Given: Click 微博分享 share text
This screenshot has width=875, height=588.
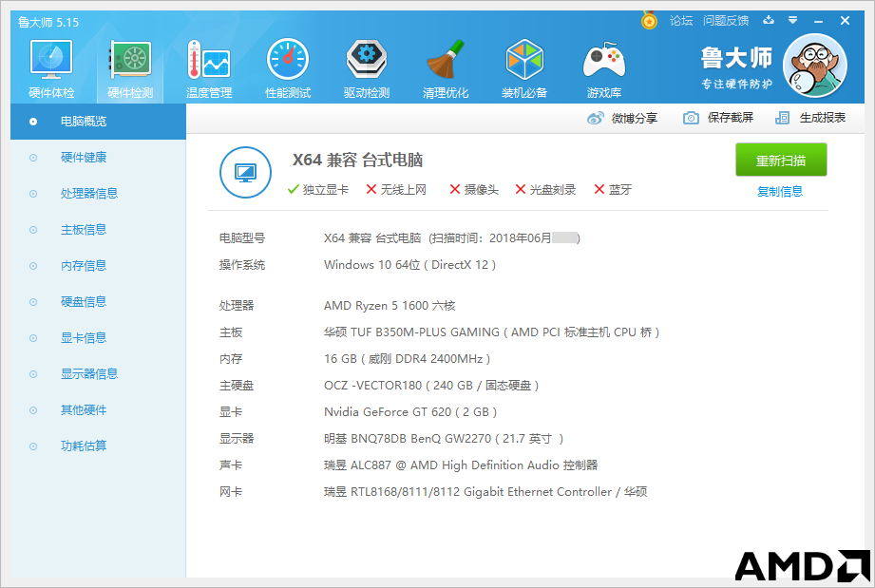Looking at the screenshot, I should (x=635, y=119).
